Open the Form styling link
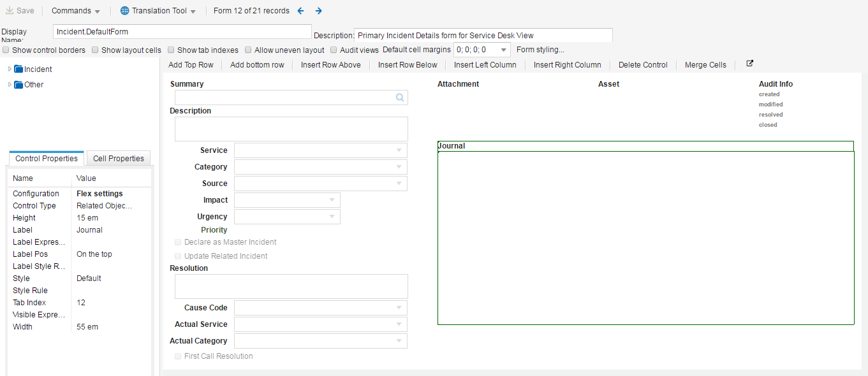The image size is (868, 376). (x=540, y=50)
